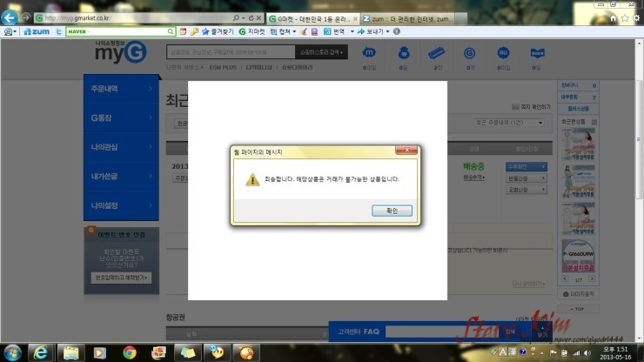Viewport: 644px width, 362px height.
Task: Click the 반품신청 button
Action: pos(527,178)
